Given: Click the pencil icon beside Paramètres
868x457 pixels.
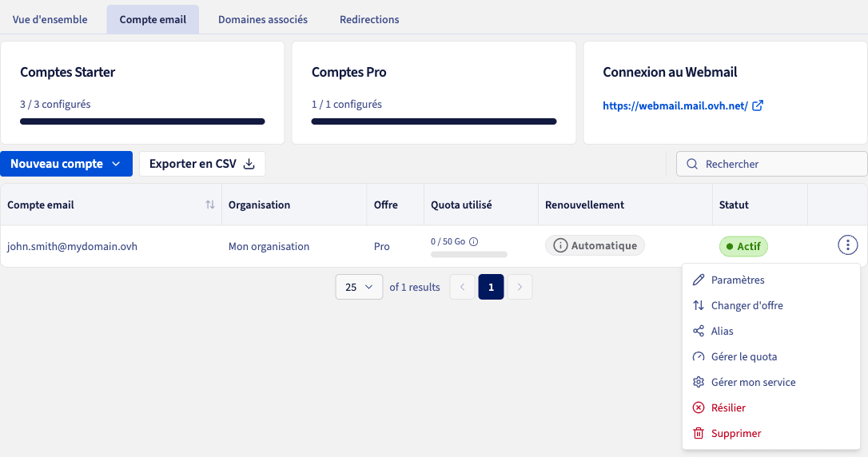Looking at the screenshot, I should click(x=699, y=280).
